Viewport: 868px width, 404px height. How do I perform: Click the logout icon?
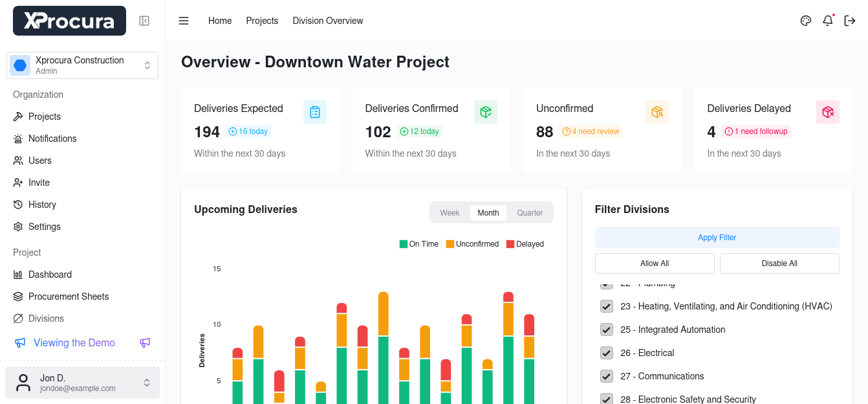click(x=850, y=21)
